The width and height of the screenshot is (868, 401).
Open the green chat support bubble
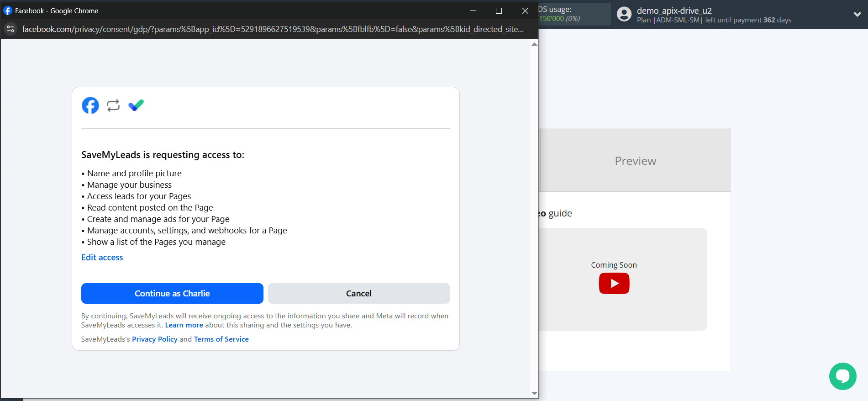[842, 376]
